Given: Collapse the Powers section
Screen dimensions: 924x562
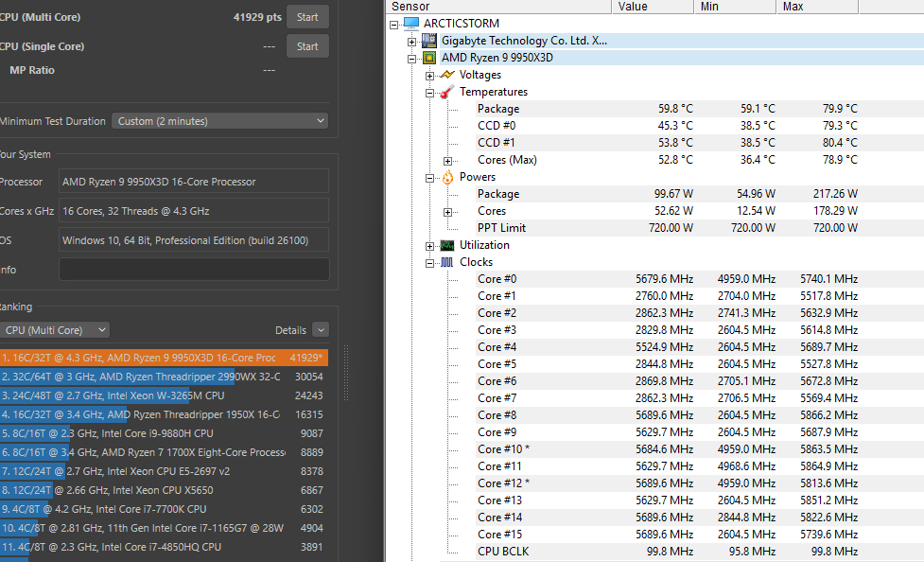Looking at the screenshot, I should pos(429,178).
